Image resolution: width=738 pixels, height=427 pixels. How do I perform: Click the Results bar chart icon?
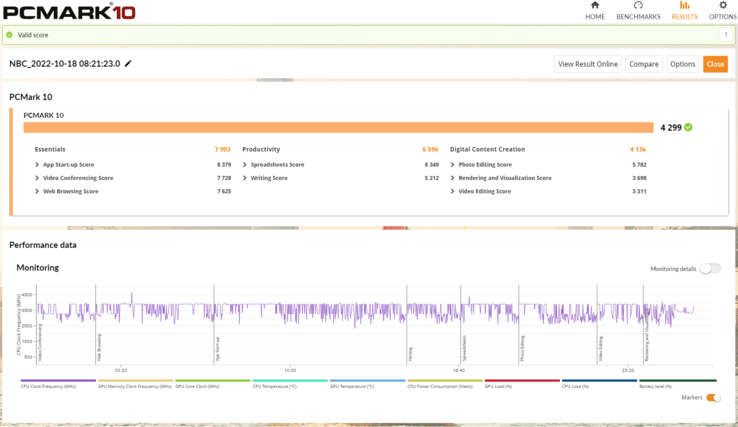click(684, 5)
